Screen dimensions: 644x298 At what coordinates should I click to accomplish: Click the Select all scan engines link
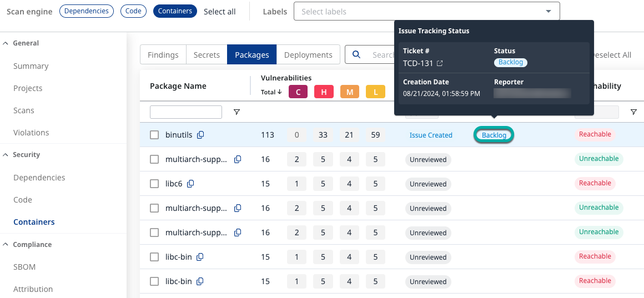(x=219, y=12)
